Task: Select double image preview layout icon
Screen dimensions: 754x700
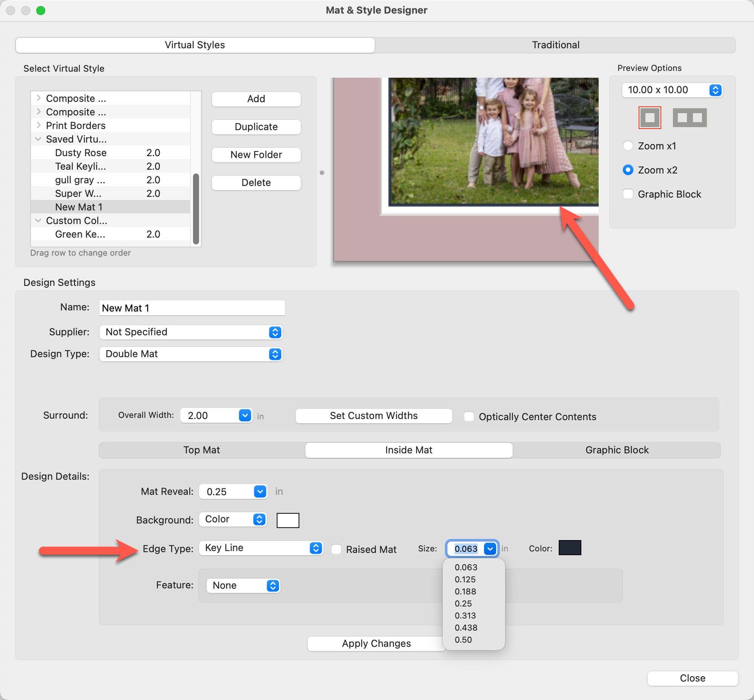Action: pyautogui.click(x=689, y=117)
